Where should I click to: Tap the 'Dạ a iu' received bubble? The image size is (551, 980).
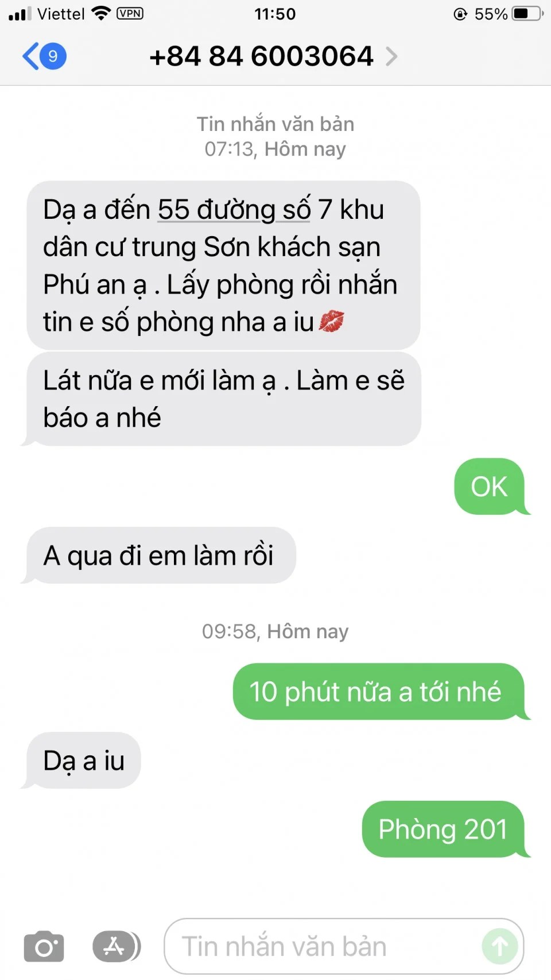point(83,761)
